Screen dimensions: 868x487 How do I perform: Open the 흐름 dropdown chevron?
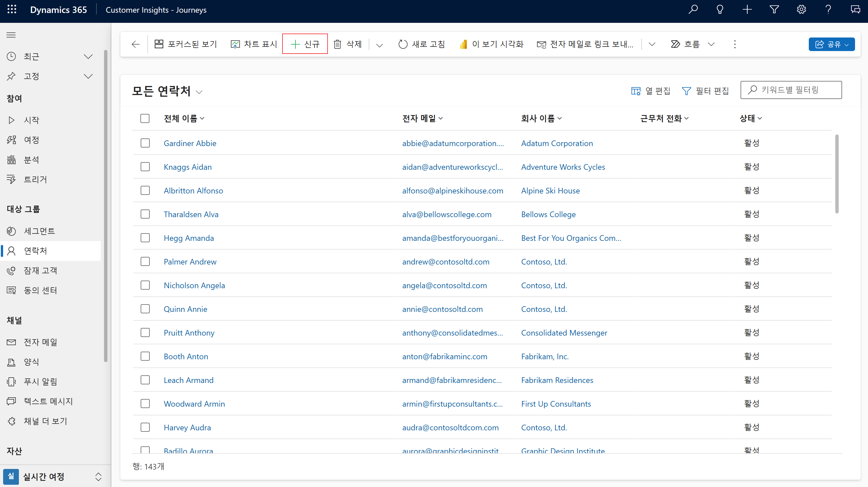[711, 44]
